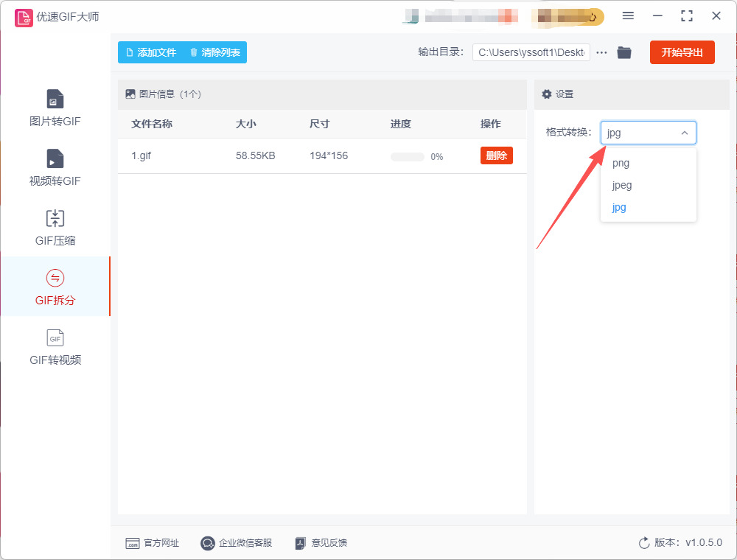Click the 版本: v1.0.5.0 text
Image resolution: width=737 pixels, height=560 pixels.
coord(688,542)
